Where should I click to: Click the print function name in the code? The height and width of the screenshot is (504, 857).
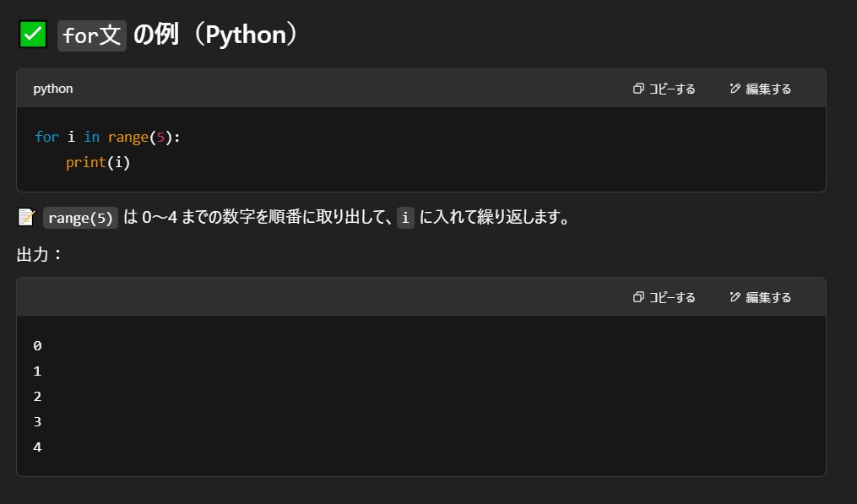coord(85,162)
